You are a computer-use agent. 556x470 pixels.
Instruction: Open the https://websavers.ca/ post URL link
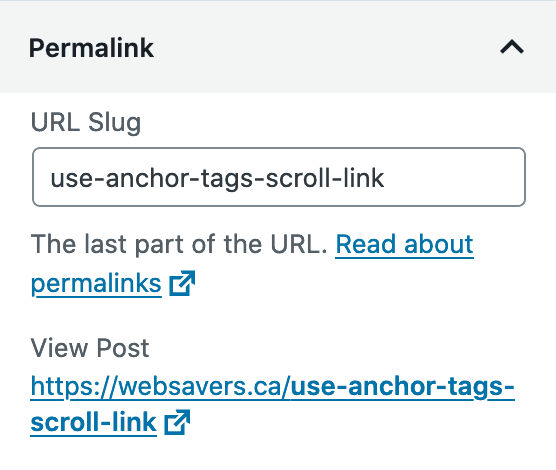pyautogui.click(x=272, y=404)
